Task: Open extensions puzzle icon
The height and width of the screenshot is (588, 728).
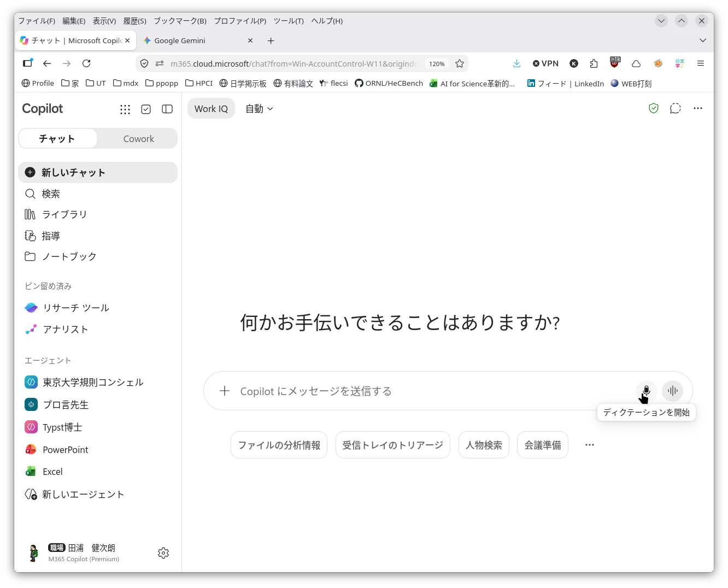Action: point(594,63)
